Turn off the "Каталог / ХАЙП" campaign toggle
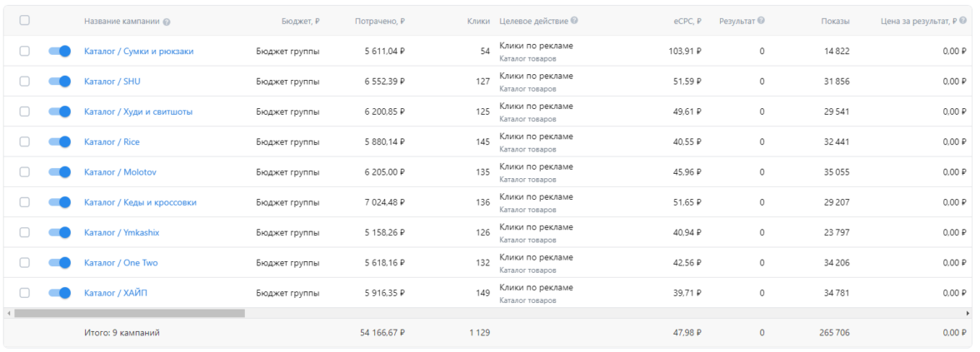The height and width of the screenshot is (352, 980). (x=60, y=292)
